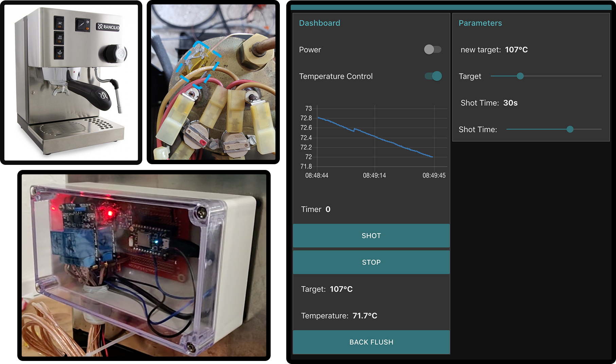Click the Power label
Viewport: 616px width, 364px height.
coord(310,50)
